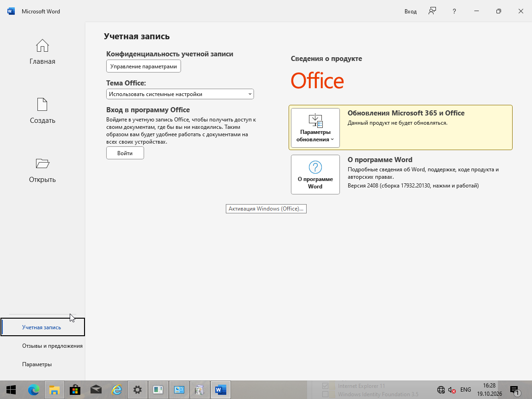Open the Windows Start menu
Viewport: 532px width, 399px height.
coord(11,390)
